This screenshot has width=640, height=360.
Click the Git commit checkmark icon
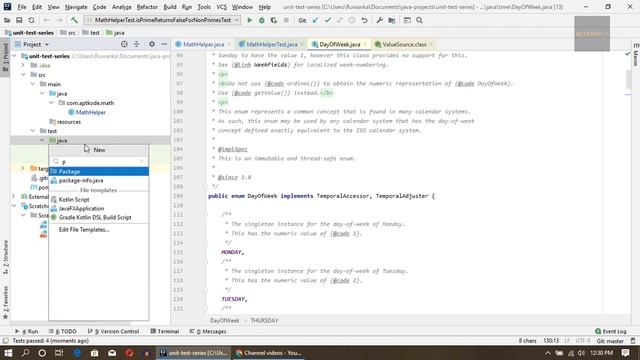click(327, 20)
